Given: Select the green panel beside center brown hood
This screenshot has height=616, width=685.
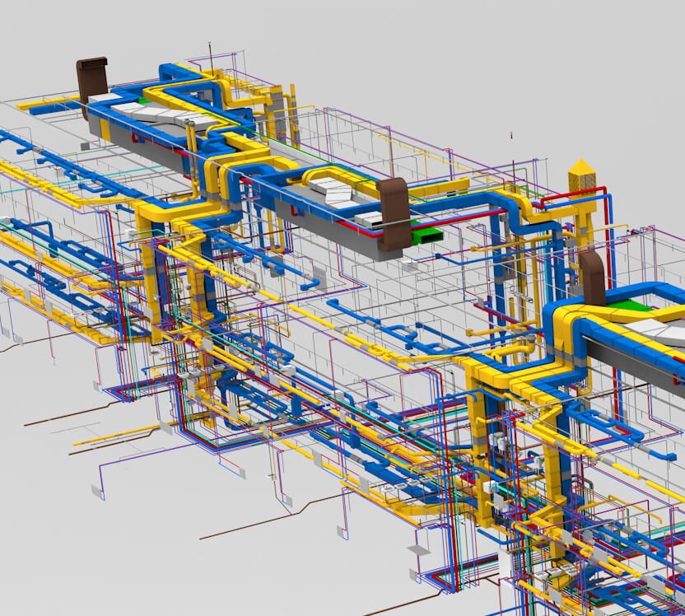Looking at the screenshot, I should [x=426, y=235].
